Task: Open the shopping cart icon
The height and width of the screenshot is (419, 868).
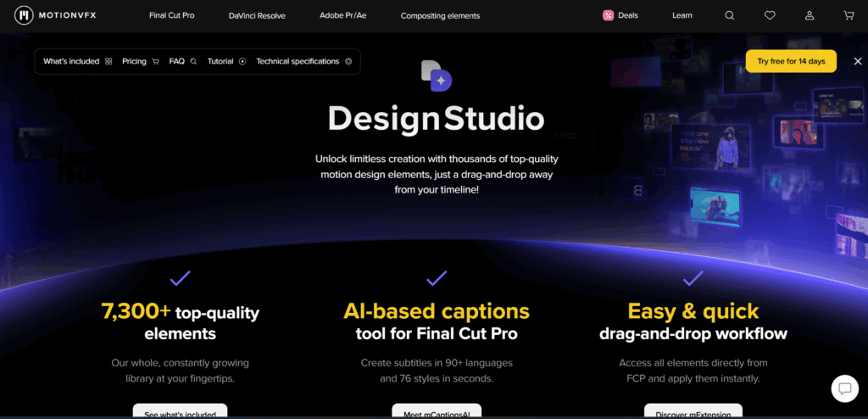Action: [849, 15]
